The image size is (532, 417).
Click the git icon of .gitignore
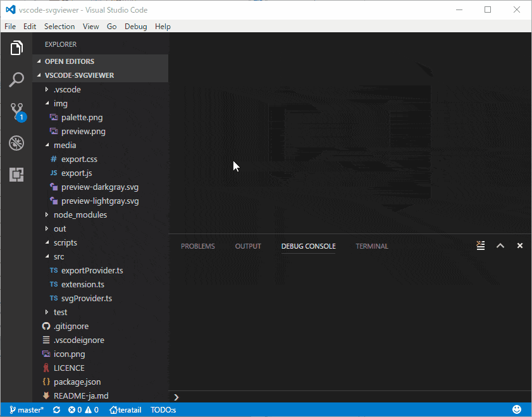[46, 326]
